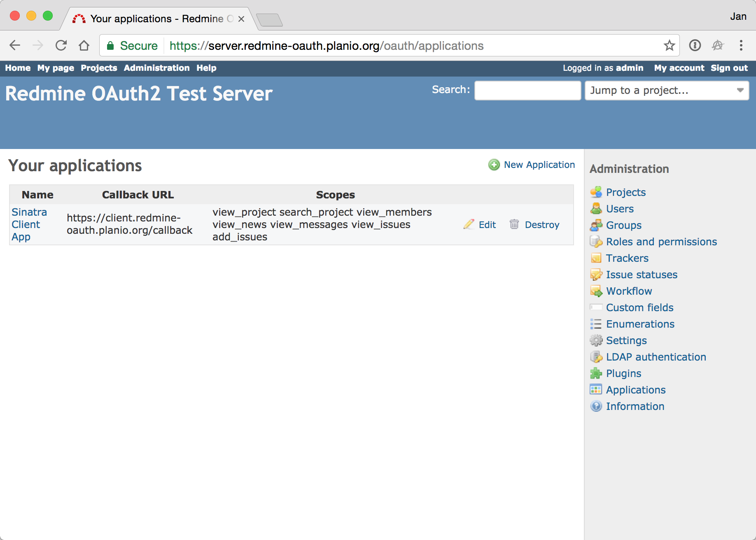Viewport: 756px width, 540px height.
Task: Open Roles and permissions link text
Action: pyautogui.click(x=661, y=242)
